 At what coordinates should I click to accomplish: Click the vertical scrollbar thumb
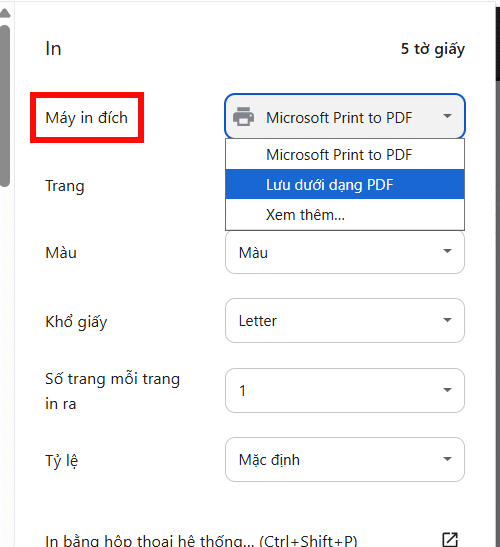pyautogui.click(x=5, y=106)
